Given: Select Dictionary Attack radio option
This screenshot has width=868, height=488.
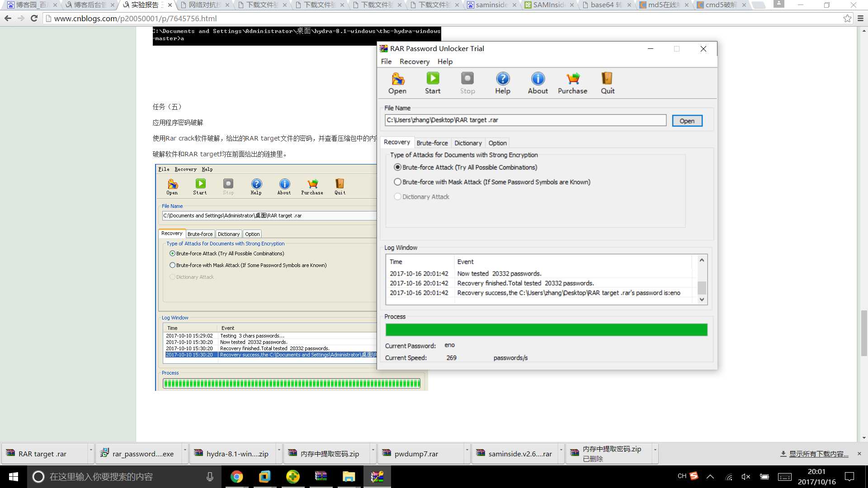Looking at the screenshot, I should (397, 197).
